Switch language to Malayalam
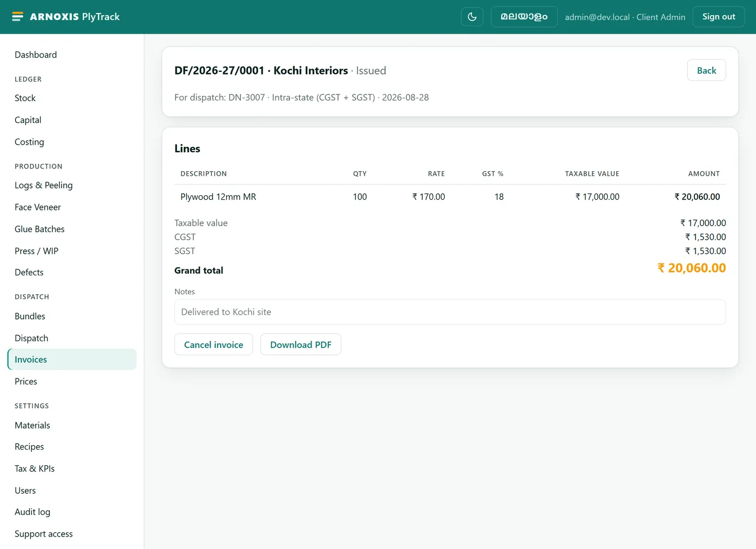Viewport: 756px width, 549px height. point(524,17)
